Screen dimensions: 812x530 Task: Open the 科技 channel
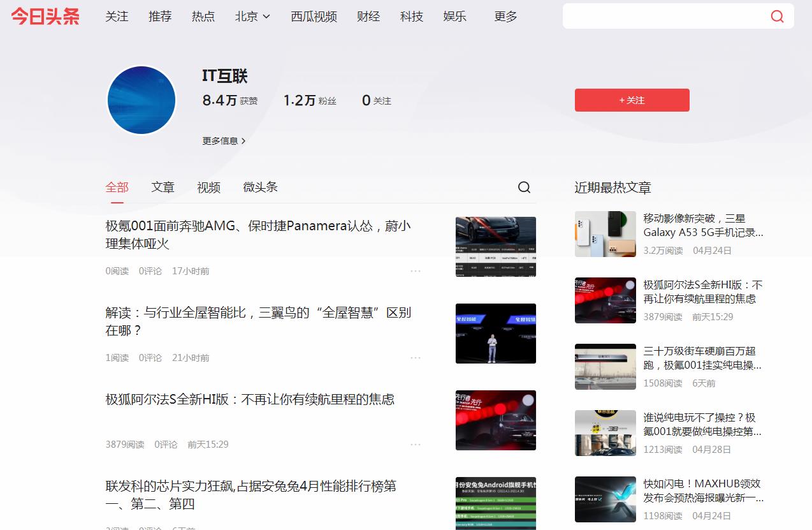[412, 17]
